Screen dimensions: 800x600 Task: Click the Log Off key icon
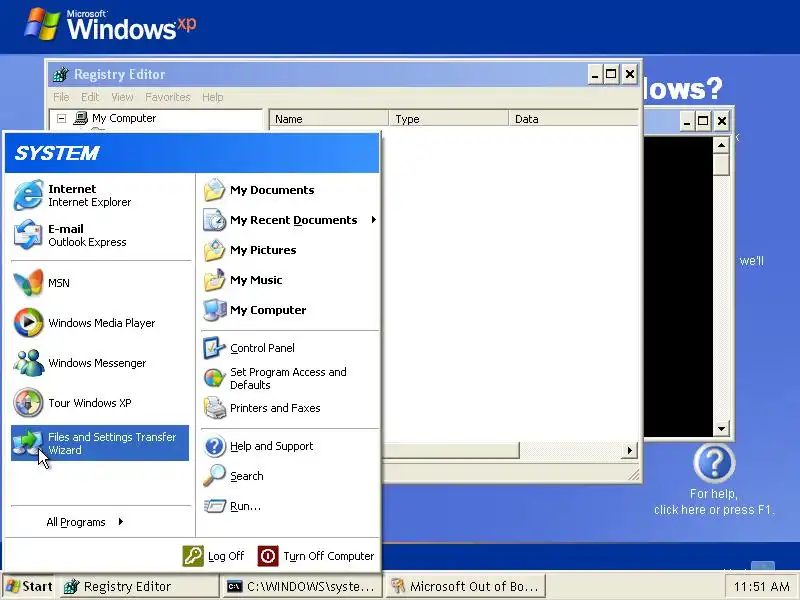pos(193,556)
